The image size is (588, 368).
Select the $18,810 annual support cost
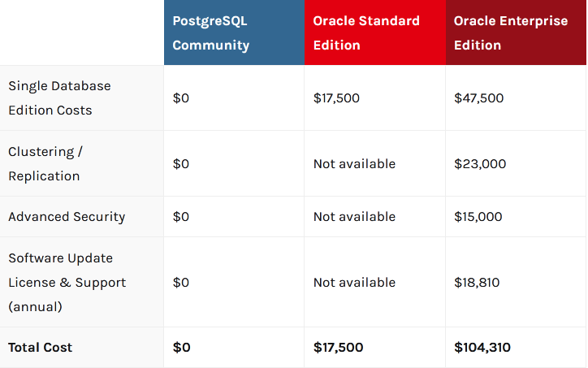pos(477,282)
